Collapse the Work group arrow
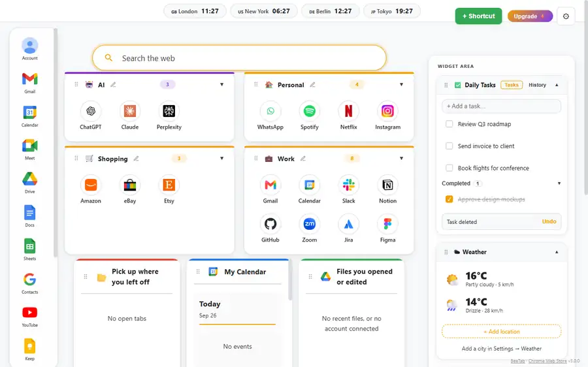The height and width of the screenshot is (367, 588). 401,158
